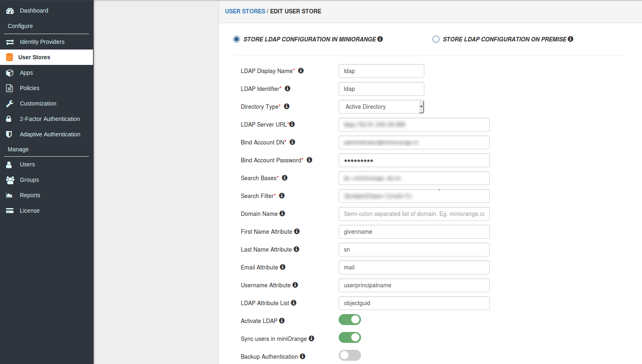Click info icon beside First Name Attribute
642x364 pixels.
pyautogui.click(x=297, y=231)
